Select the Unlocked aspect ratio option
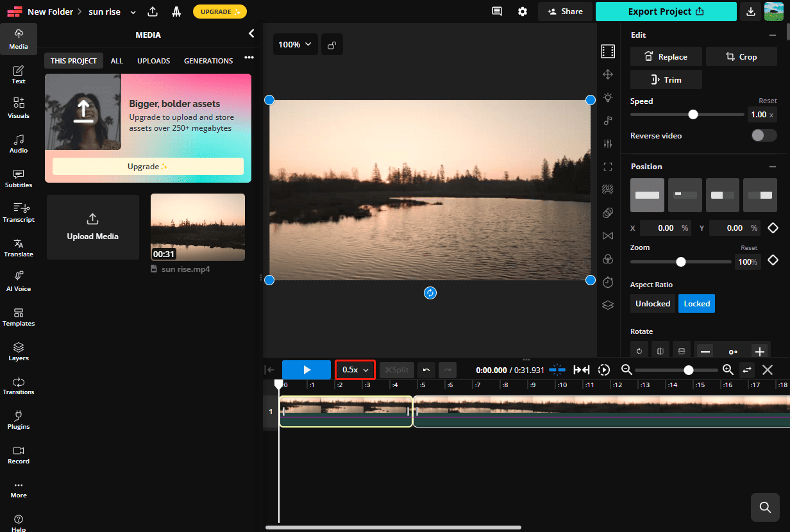790x532 pixels. coord(652,303)
